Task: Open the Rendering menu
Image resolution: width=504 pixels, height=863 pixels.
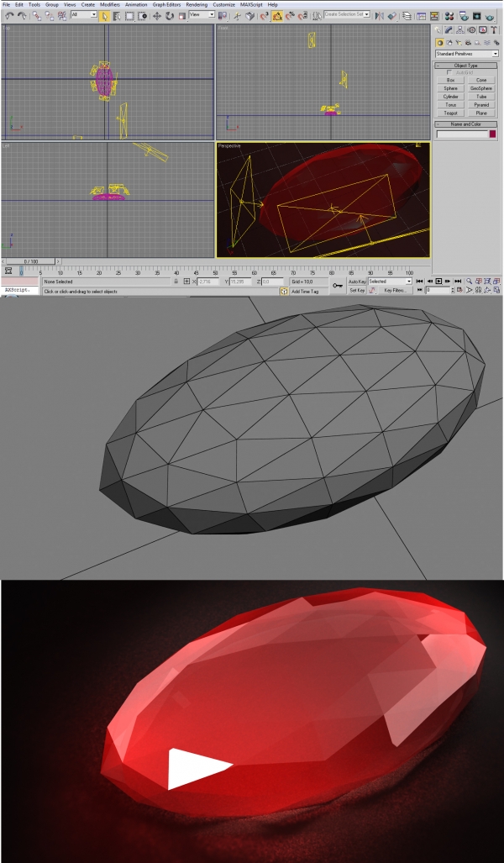Action: (197, 4)
